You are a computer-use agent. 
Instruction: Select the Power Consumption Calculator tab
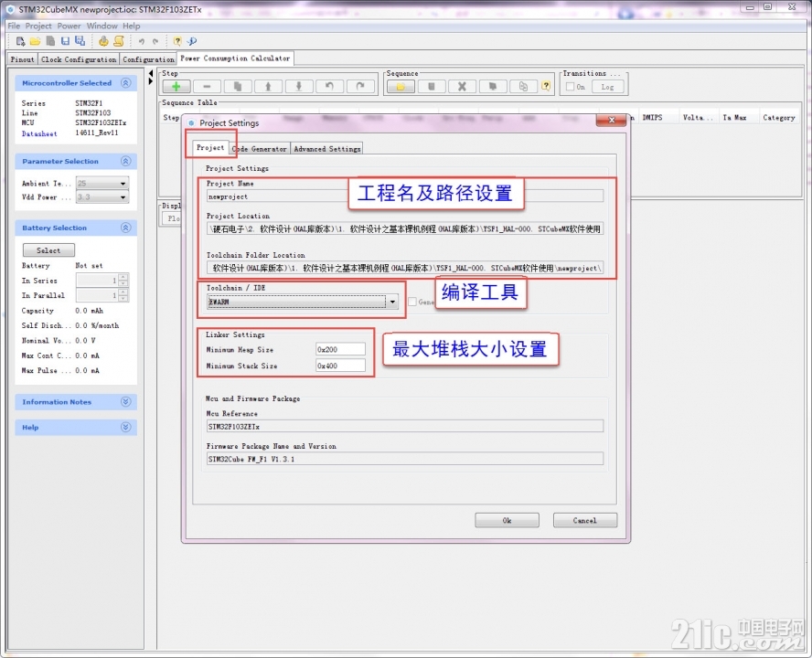tap(235, 58)
